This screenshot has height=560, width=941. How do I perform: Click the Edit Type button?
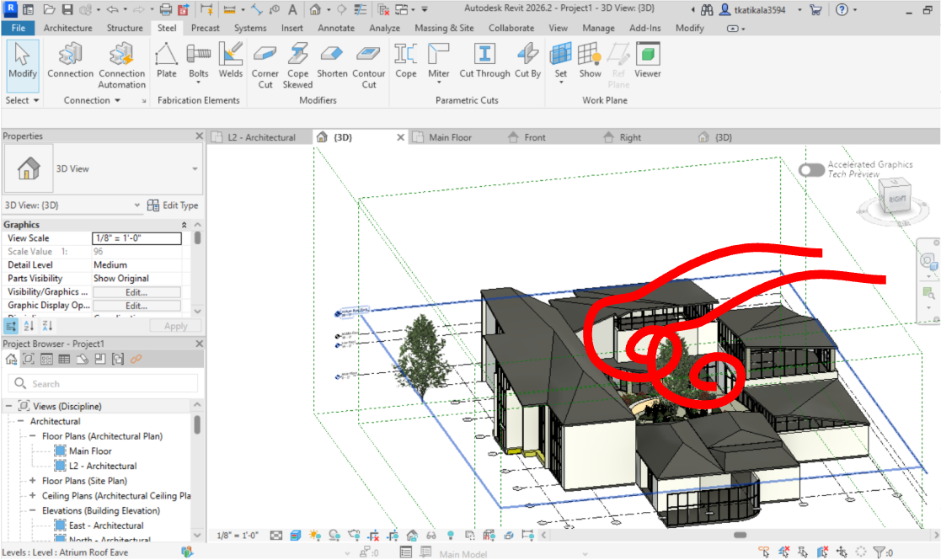[x=173, y=205]
